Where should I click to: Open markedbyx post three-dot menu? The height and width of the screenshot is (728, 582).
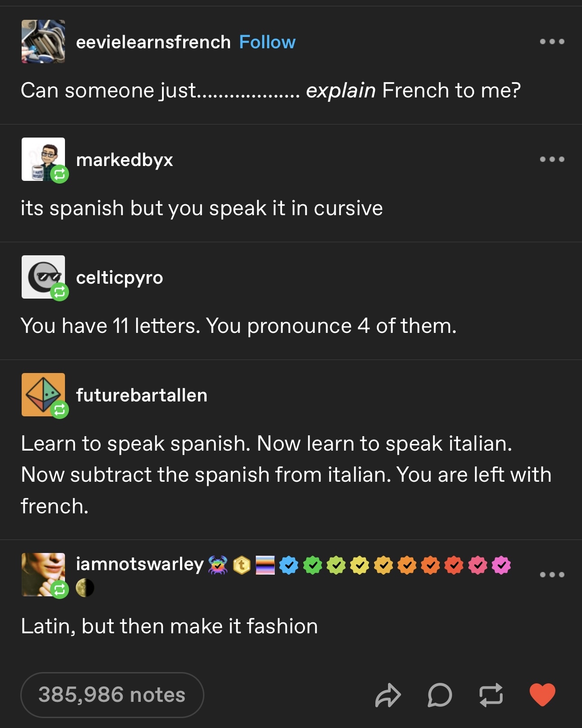click(552, 159)
